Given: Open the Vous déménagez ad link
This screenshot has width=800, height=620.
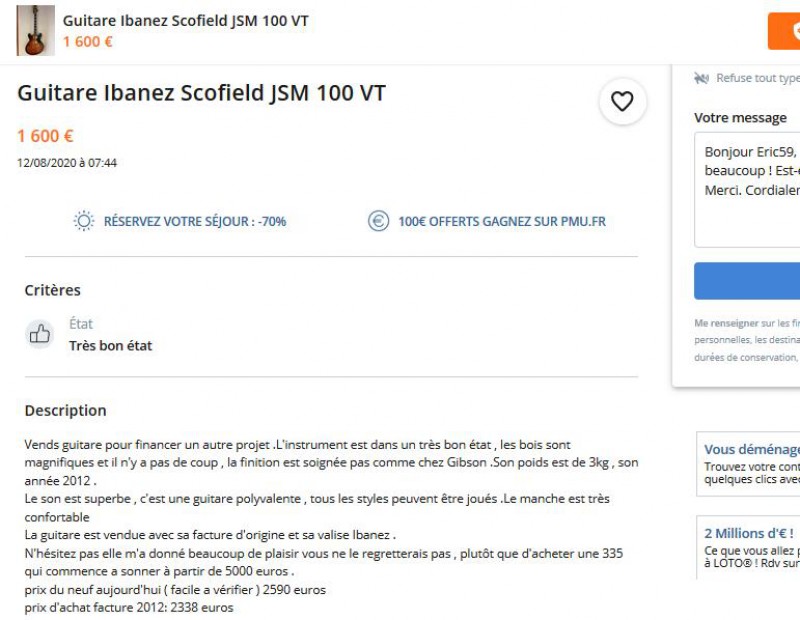Looking at the screenshot, I should [x=752, y=450].
